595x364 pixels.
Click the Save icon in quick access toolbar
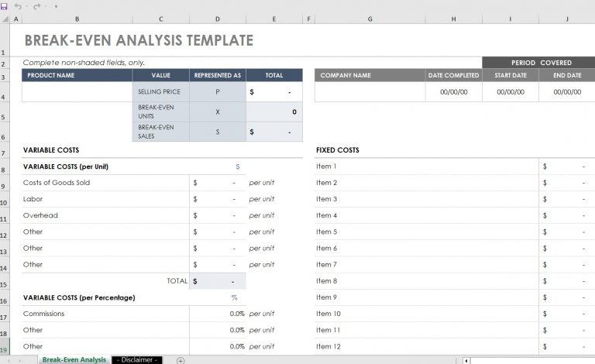pos(4,6)
